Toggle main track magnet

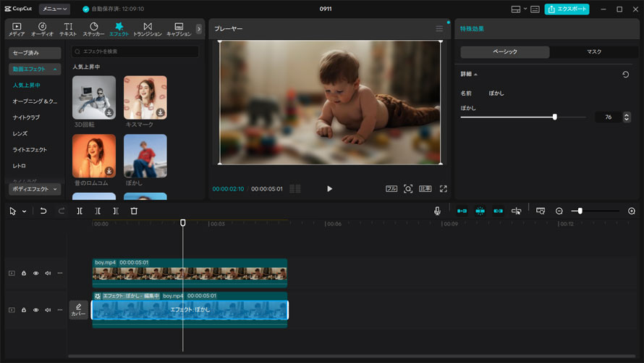(x=462, y=211)
